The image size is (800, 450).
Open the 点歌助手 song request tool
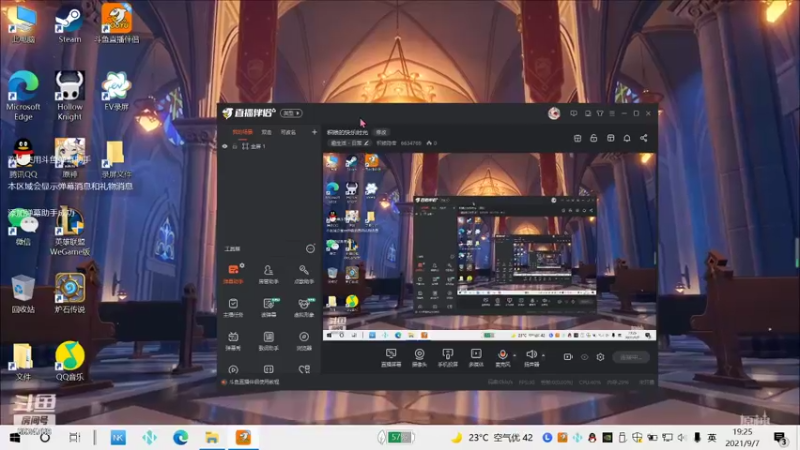tap(304, 273)
